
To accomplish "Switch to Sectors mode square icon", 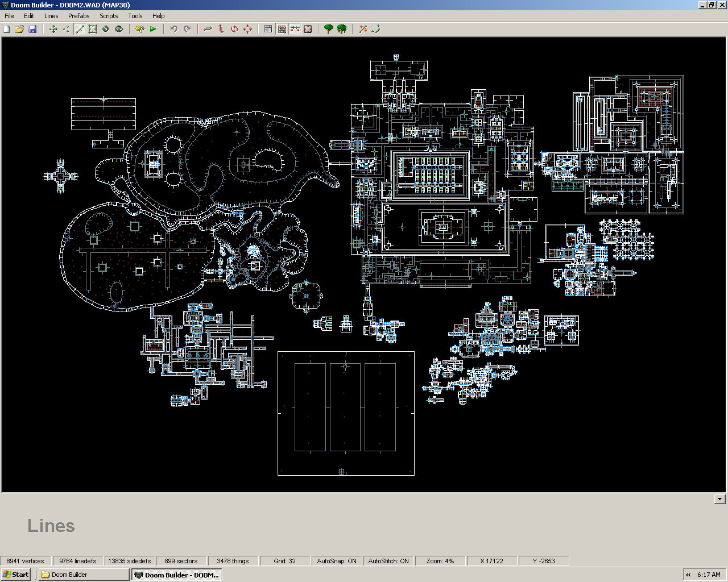I will [93, 29].
